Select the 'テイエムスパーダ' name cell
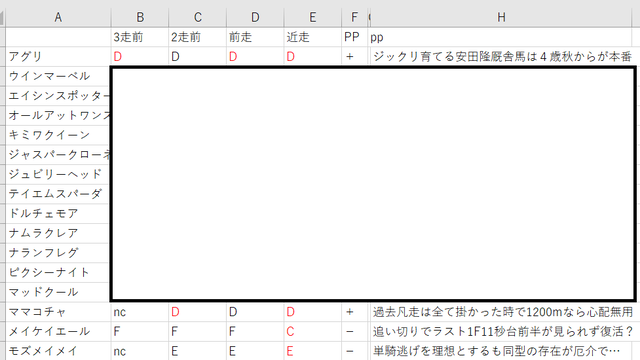 click(58, 193)
